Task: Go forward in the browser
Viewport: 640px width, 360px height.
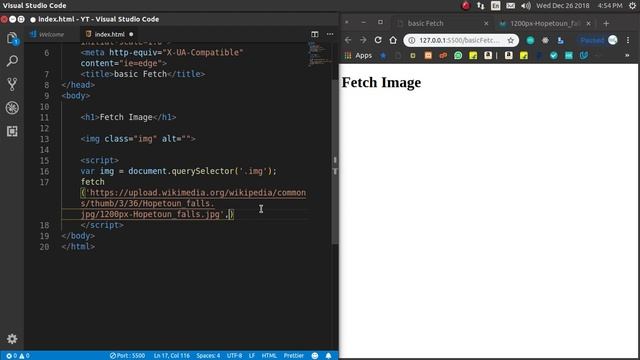Action: tap(363, 40)
